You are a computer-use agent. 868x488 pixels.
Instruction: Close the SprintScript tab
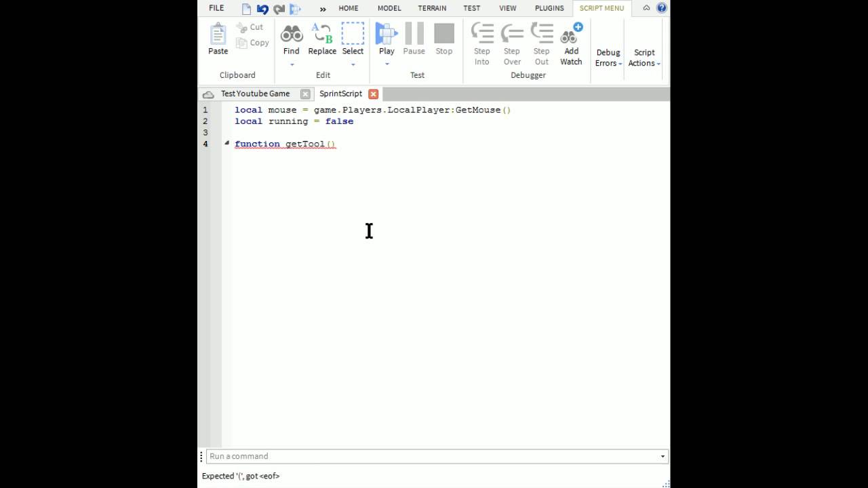point(373,94)
